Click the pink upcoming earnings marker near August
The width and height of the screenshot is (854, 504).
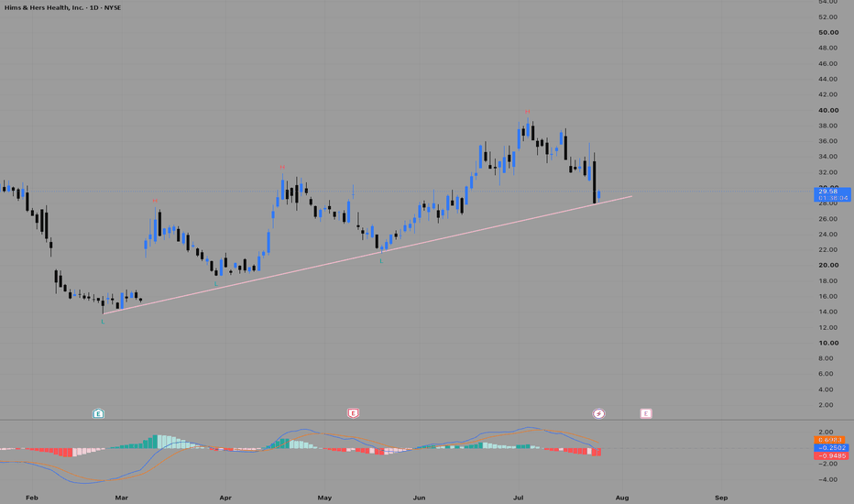[645, 413]
